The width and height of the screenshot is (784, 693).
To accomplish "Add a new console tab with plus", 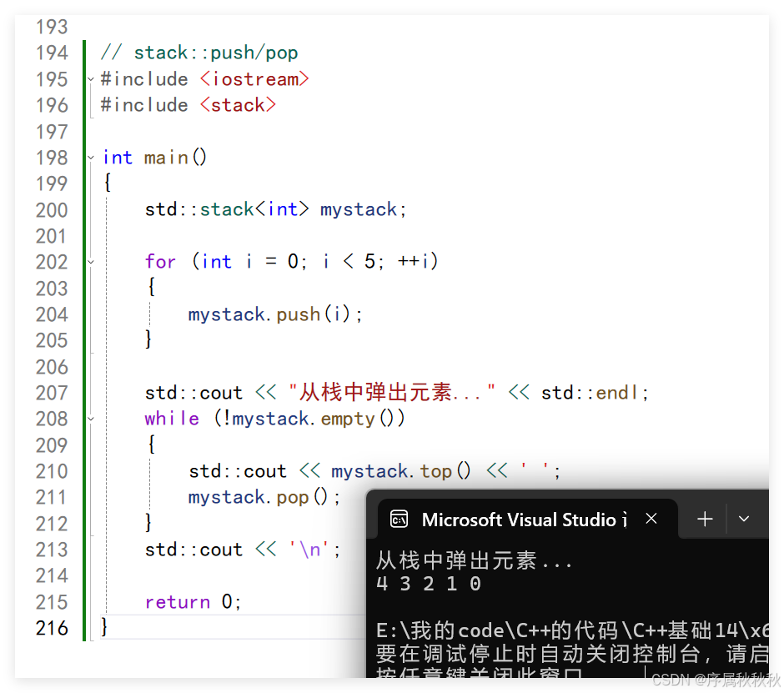I will point(705,519).
